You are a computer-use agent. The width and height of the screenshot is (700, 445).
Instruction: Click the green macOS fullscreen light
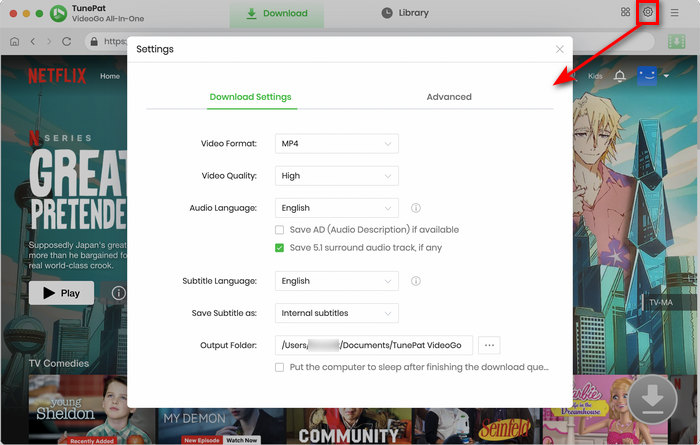click(x=39, y=13)
